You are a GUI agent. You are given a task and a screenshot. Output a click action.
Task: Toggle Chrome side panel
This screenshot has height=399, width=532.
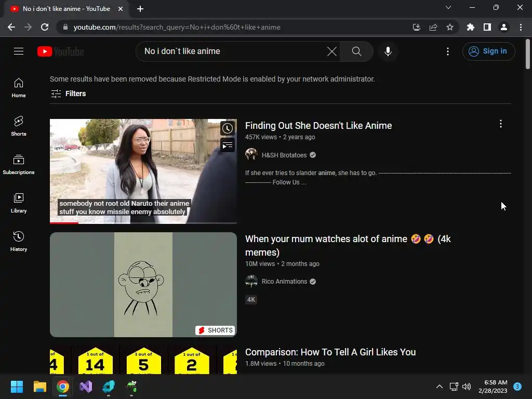click(x=487, y=27)
